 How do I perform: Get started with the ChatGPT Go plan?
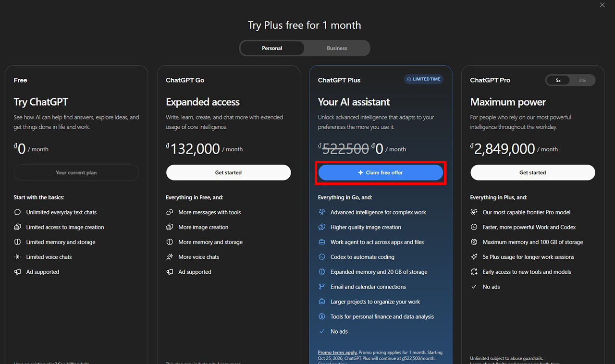pos(228,172)
